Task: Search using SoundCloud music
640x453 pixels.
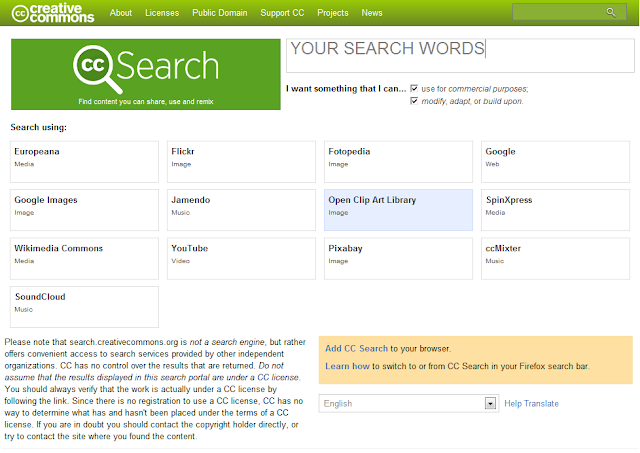Action: (x=84, y=306)
